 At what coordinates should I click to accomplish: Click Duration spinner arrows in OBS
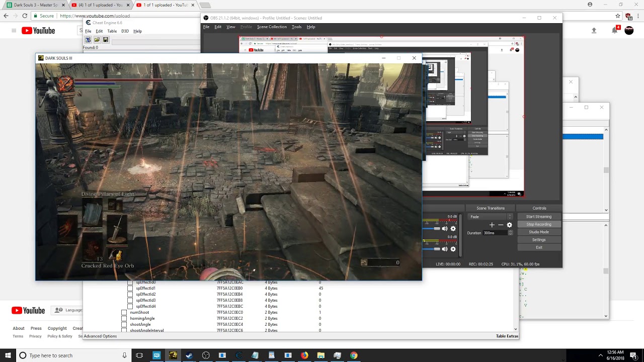click(510, 233)
